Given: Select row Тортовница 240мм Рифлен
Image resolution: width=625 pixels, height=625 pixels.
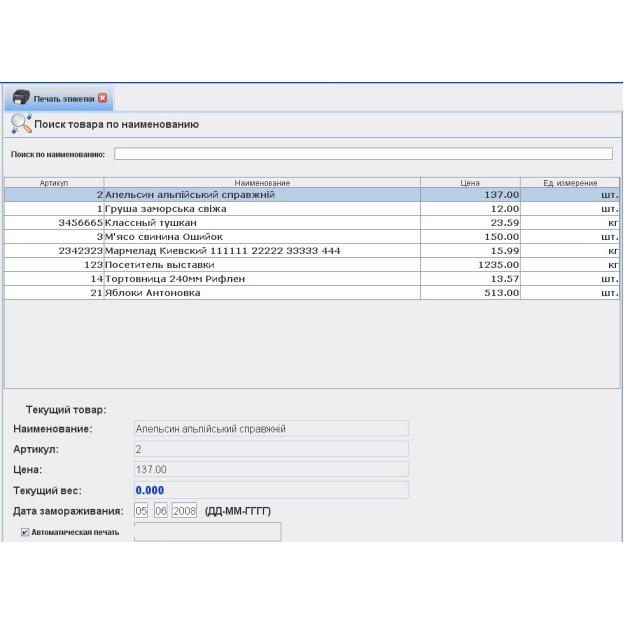Looking at the screenshot, I should (x=312, y=279).
